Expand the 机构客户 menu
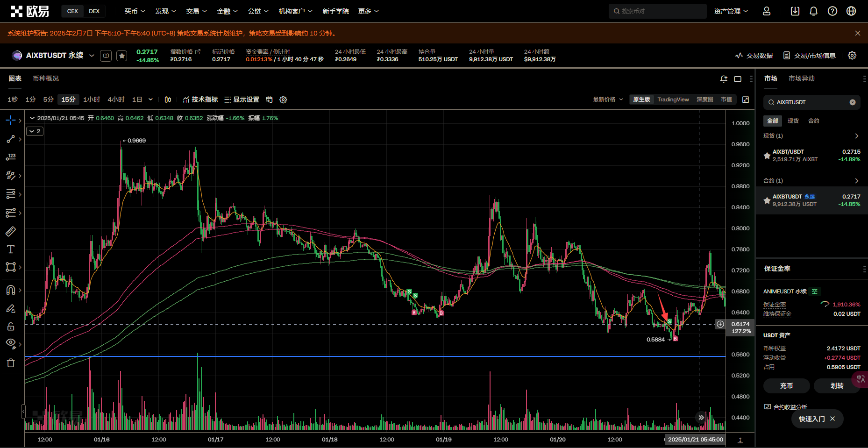The image size is (868, 448). (295, 11)
